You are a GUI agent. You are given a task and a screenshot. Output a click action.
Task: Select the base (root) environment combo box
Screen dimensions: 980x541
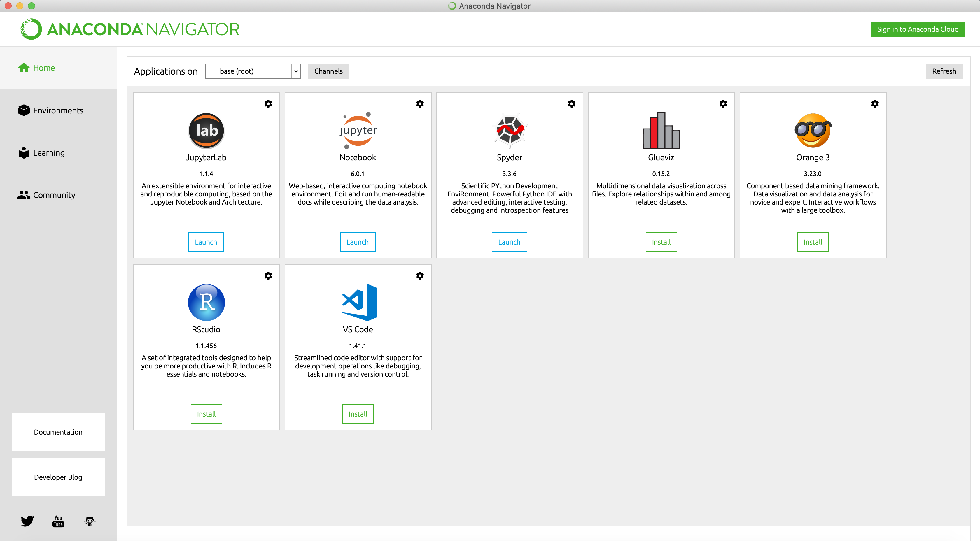pos(253,71)
